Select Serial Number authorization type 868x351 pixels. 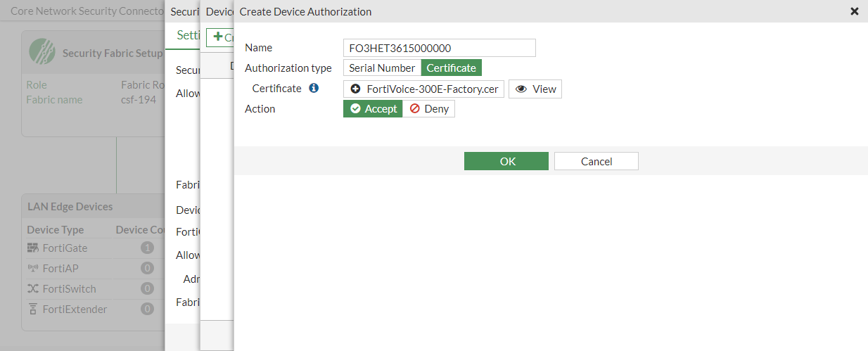click(382, 68)
